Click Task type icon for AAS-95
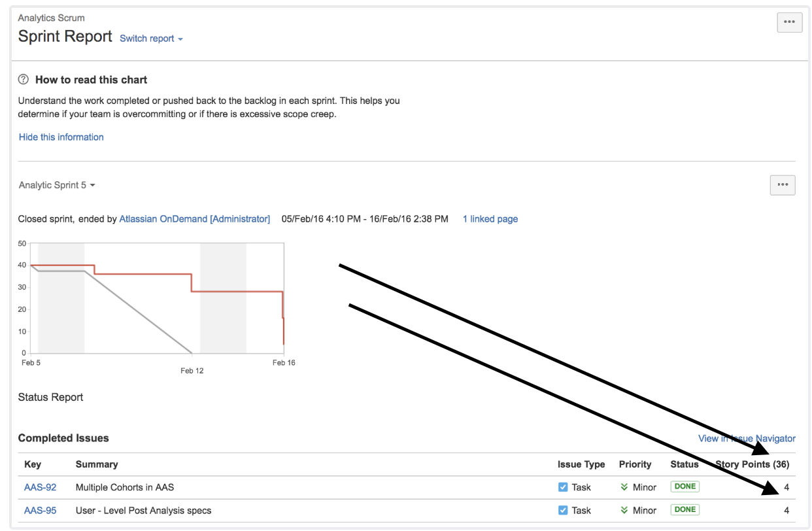Viewport: 812px width, 531px height. (563, 510)
